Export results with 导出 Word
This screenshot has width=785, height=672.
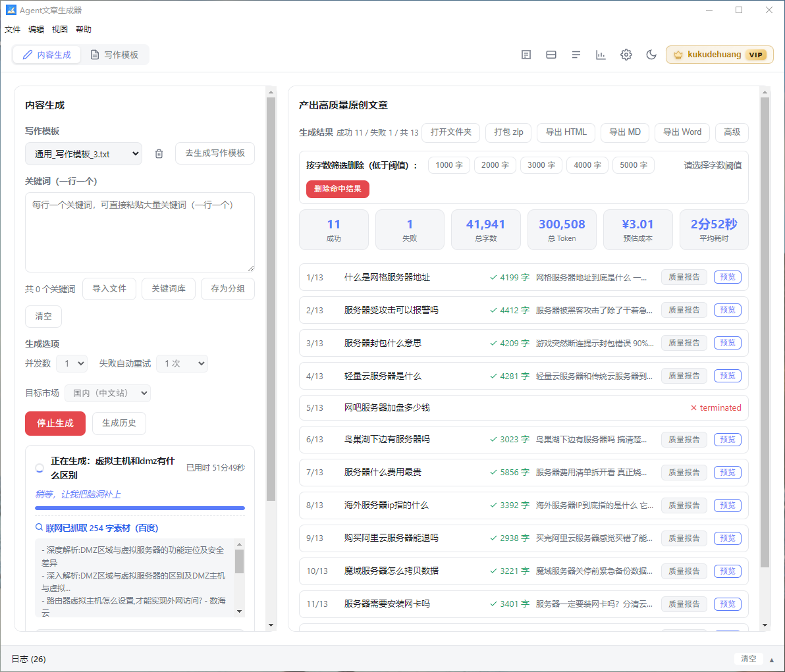(682, 132)
